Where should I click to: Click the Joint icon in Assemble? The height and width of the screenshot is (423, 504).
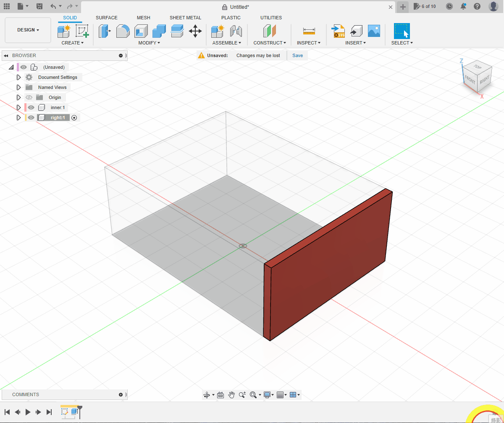[236, 31]
